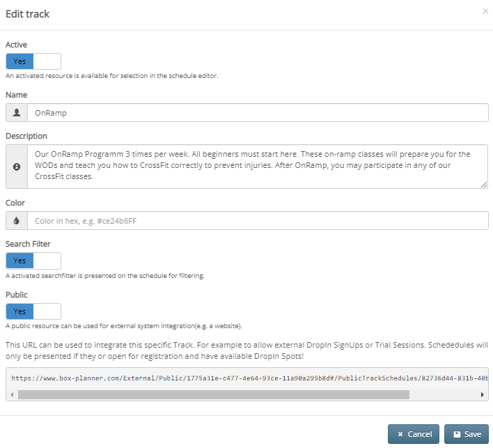Click the empty side of Active switch
The image size is (493, 448).
coord(47,61)
